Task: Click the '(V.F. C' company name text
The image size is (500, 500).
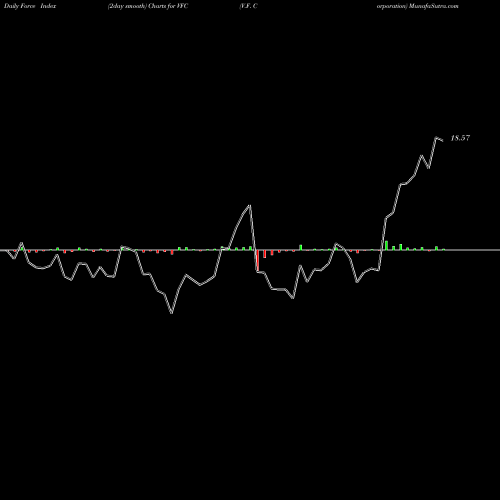Action: pyautogui.click(x=248, y=6)
